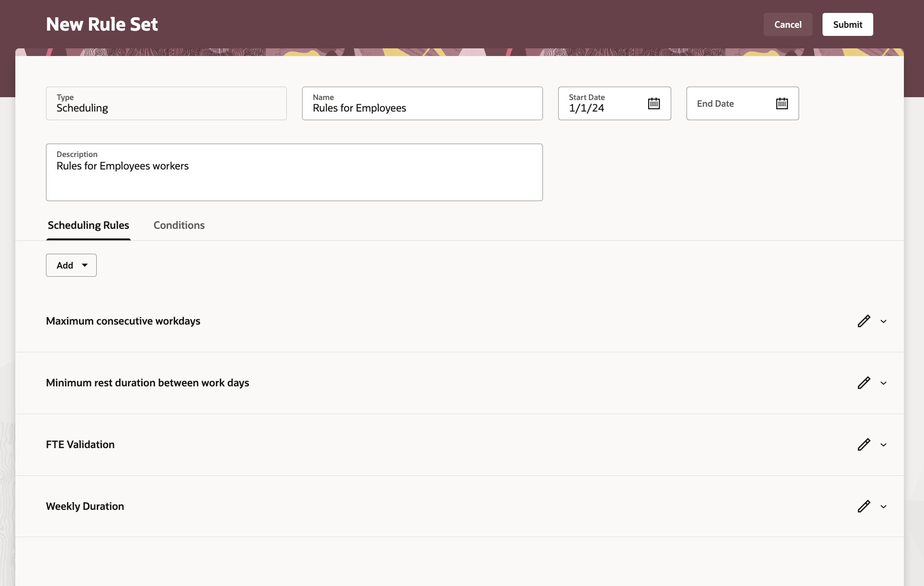Image resolution: width=924 pixels, height=586 pixels.
Task: Select the Scheduling Rules tab
Action: (x=89, y=225)
